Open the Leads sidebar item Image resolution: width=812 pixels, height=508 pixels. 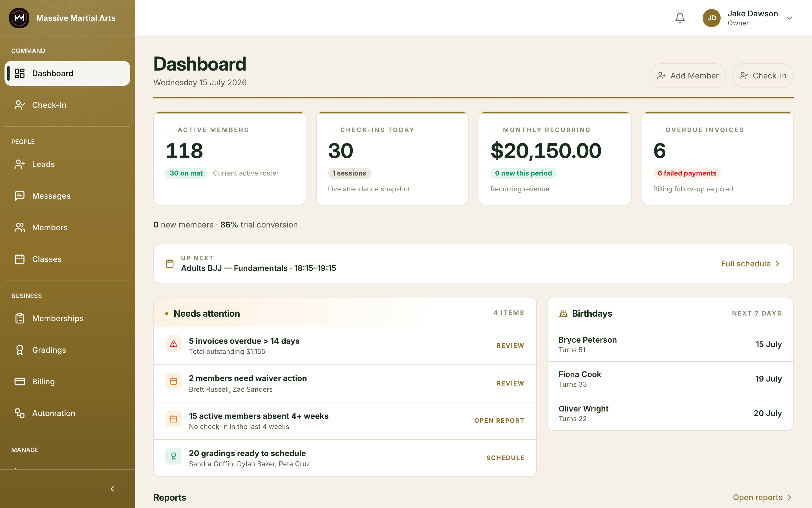pyautogui.click(x=67, y=164)
